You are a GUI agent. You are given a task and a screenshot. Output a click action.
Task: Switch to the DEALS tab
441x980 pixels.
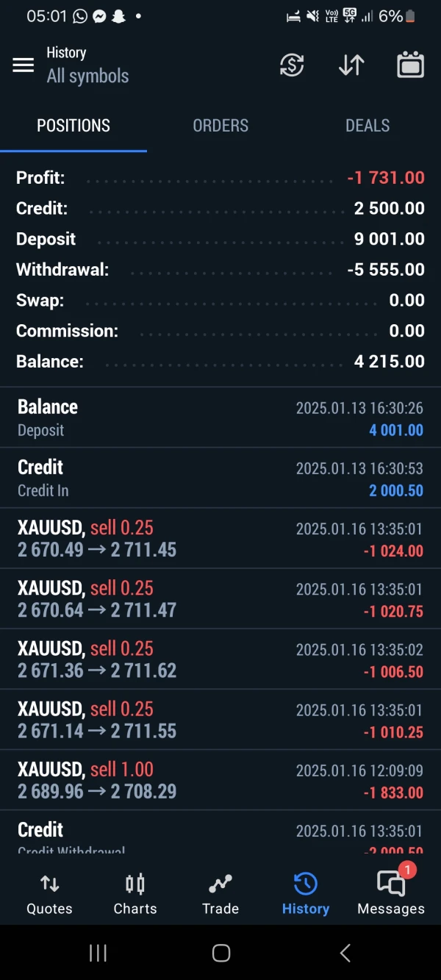pos(367,126)
